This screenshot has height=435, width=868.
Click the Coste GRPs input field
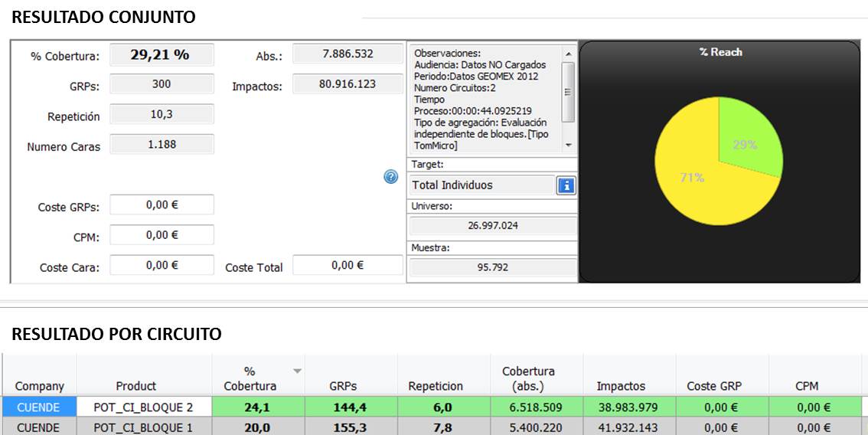pyautogui.click(x=162, y=205)
